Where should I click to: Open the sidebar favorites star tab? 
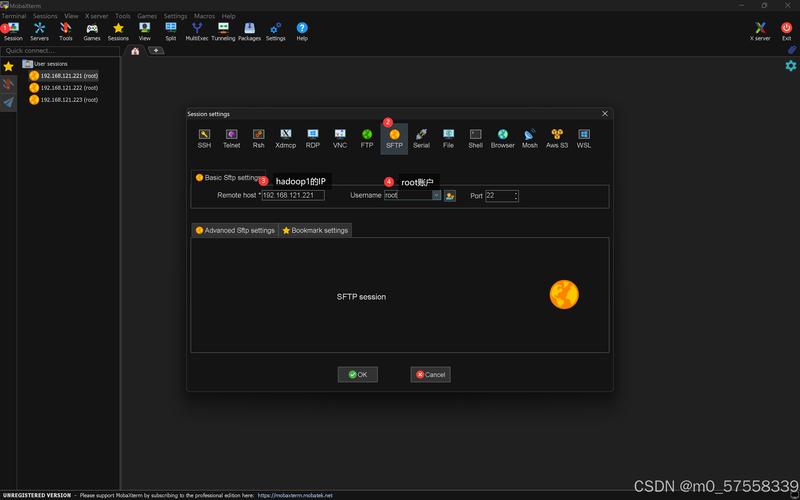coord(8,66)
